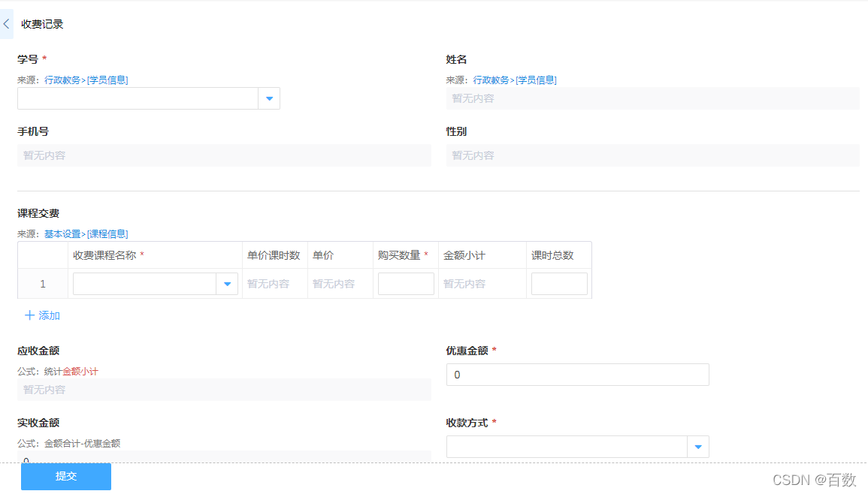Viewport: 868px width, 494px height.
Task: Click the 收费课程名称 input in row 1
Action: (144, 284)
